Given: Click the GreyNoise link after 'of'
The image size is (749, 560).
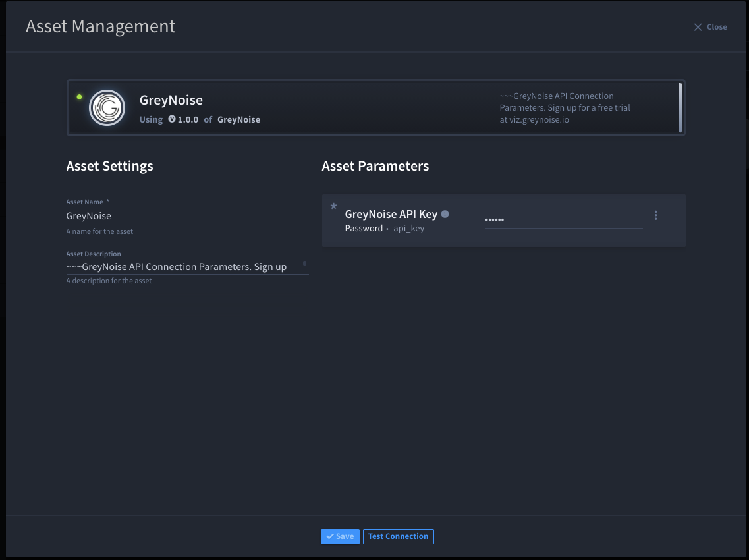Looking at the screenshot, I should pos(239,119).
